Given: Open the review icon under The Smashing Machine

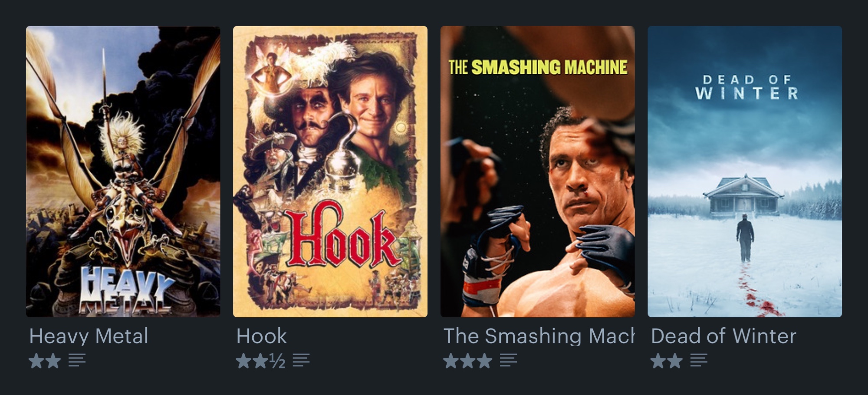Looking at the screenshot, I should pyautogui.click(x=508, y=360).
